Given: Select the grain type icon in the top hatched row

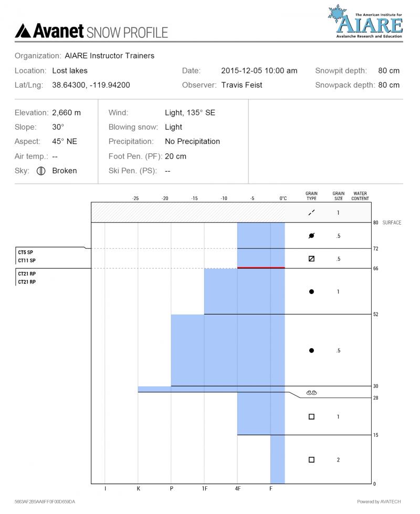Looking at the screenshot, I should (311, 213).
